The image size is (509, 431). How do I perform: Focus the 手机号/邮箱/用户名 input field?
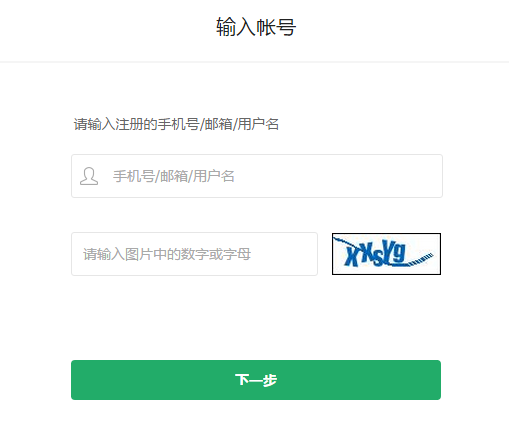tap(257, 176)
